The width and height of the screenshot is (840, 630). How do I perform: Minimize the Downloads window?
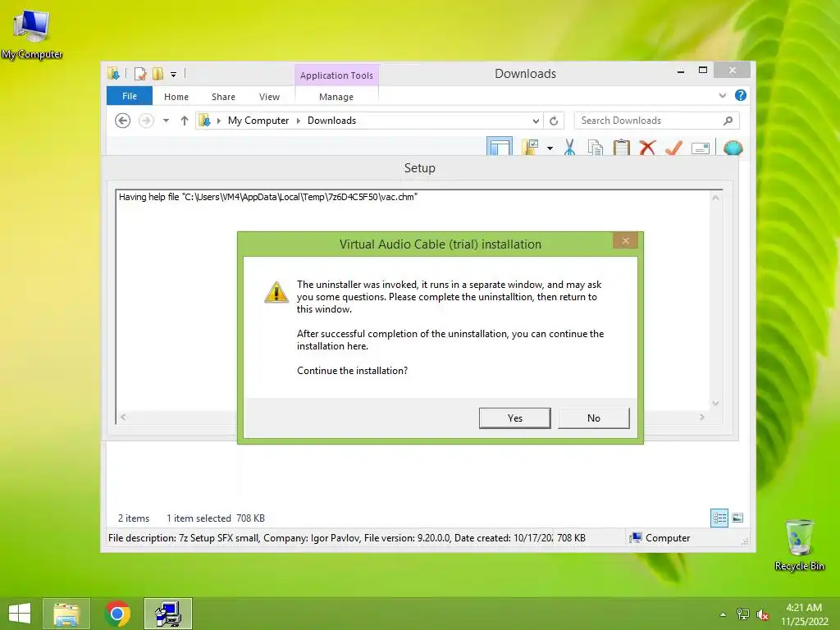point(680,71)
